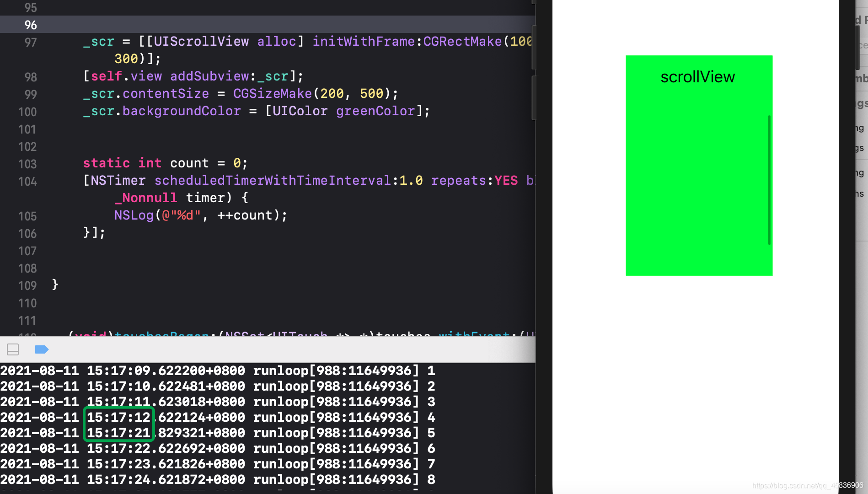
Task: Tap the green scrollView in the simulator
Action: click(699, 166)
